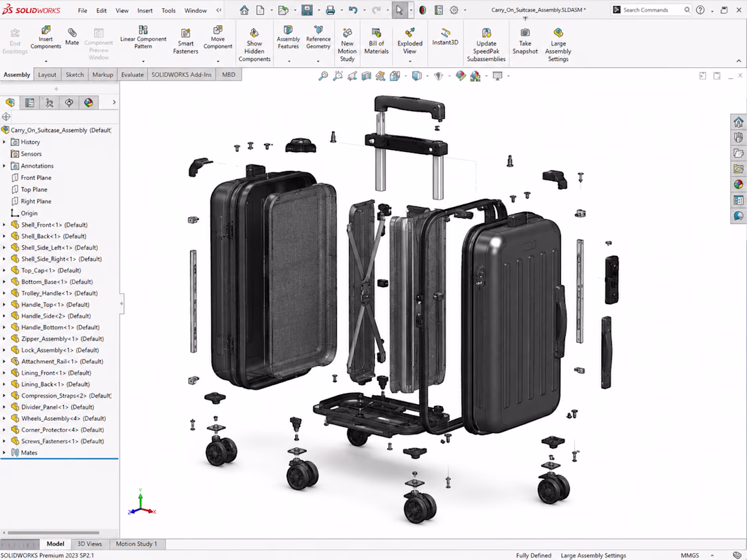Click the Insert Components tool
This screenshot has height=560, width=747.
click(45, 38)
